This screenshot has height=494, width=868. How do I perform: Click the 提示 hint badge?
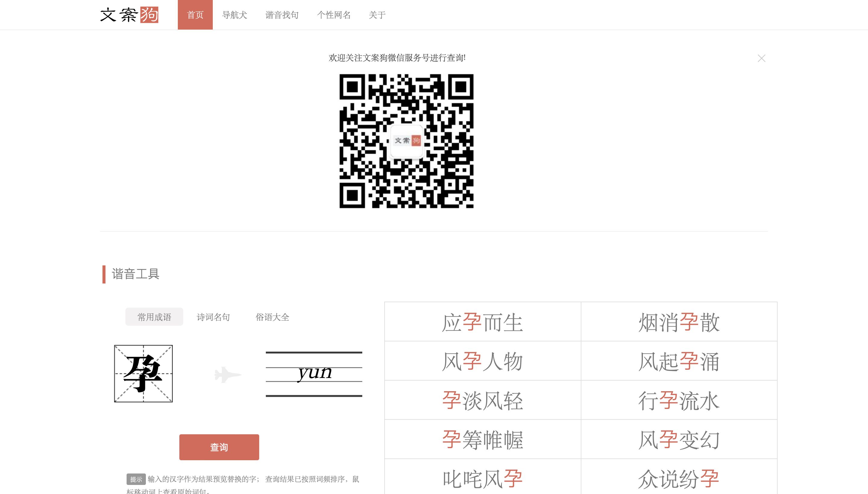click(x=136, y=479)
